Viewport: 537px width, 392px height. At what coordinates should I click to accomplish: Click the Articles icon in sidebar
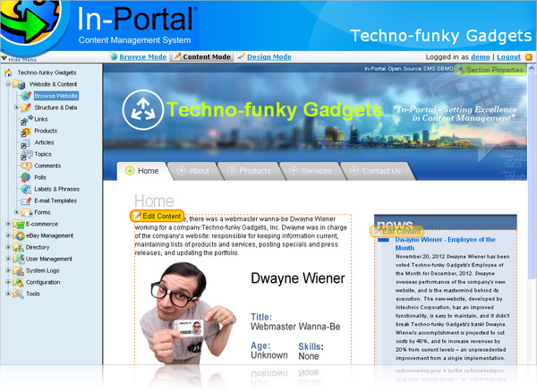click(x=26, y=143)
